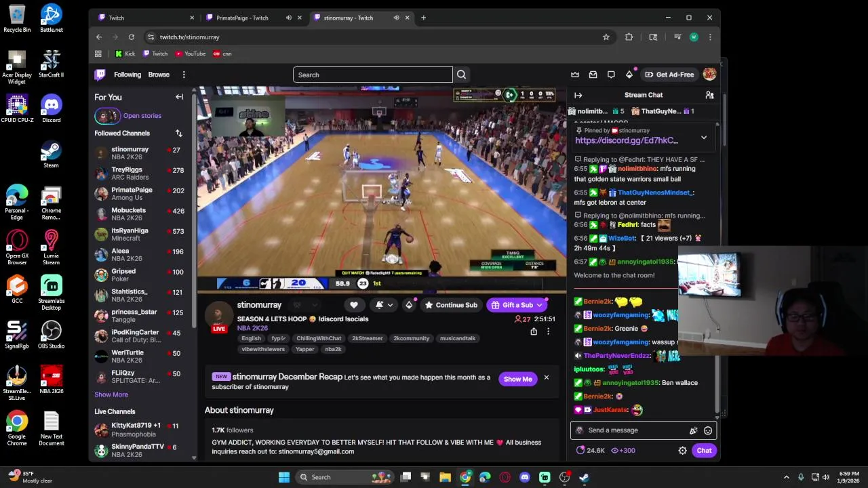
Task: Open the pinned discord.gg link
Action: (x=627, y=140)
